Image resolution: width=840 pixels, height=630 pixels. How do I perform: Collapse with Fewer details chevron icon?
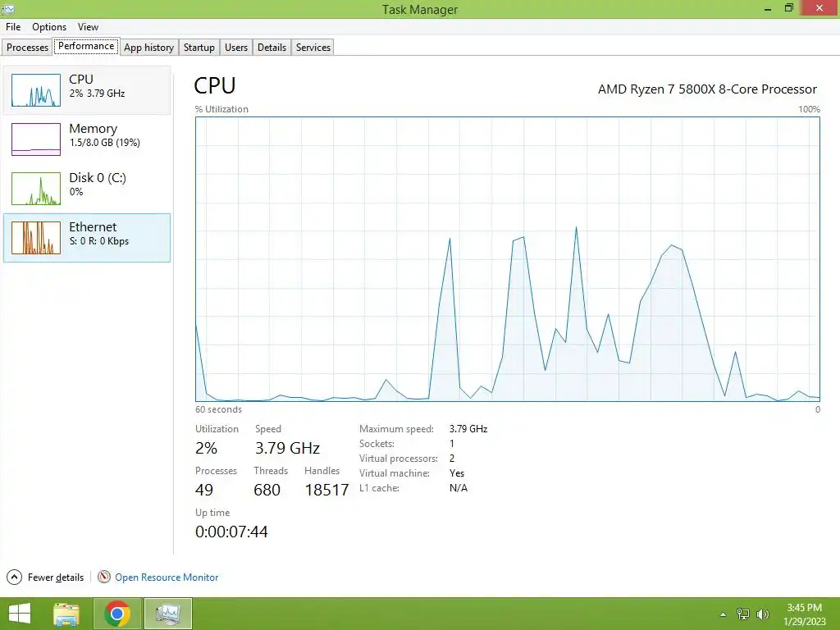(15, 577)
